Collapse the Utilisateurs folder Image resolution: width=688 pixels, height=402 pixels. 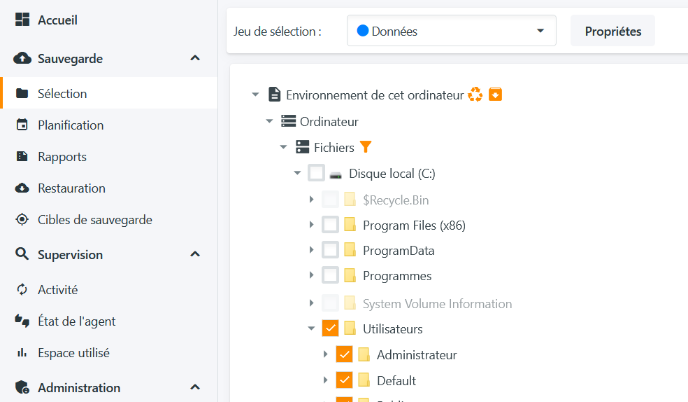coord(312,328)
